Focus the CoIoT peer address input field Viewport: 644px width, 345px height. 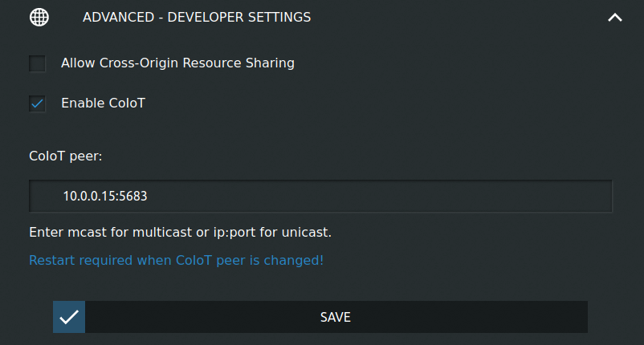click(320, 196)
